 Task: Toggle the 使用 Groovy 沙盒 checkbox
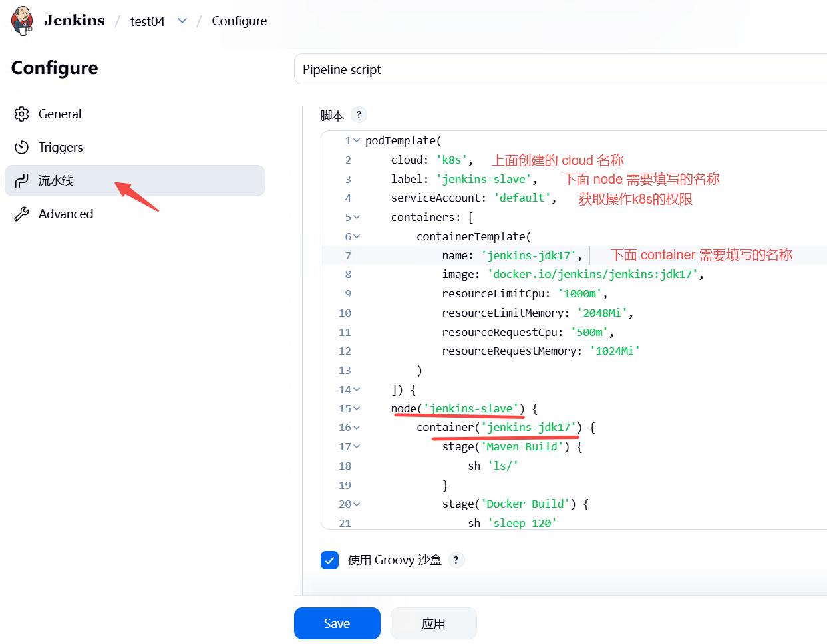click(329, 560)
